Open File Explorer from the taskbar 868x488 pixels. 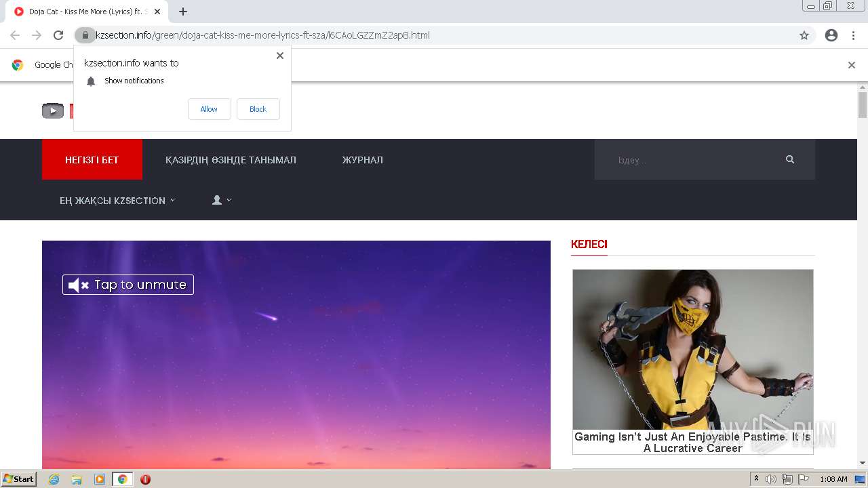(77, 479)
